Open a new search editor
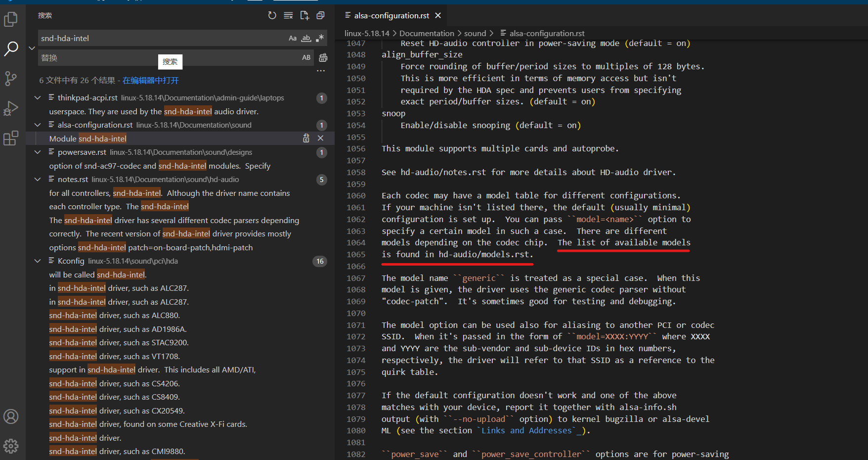 coord(304,15)
